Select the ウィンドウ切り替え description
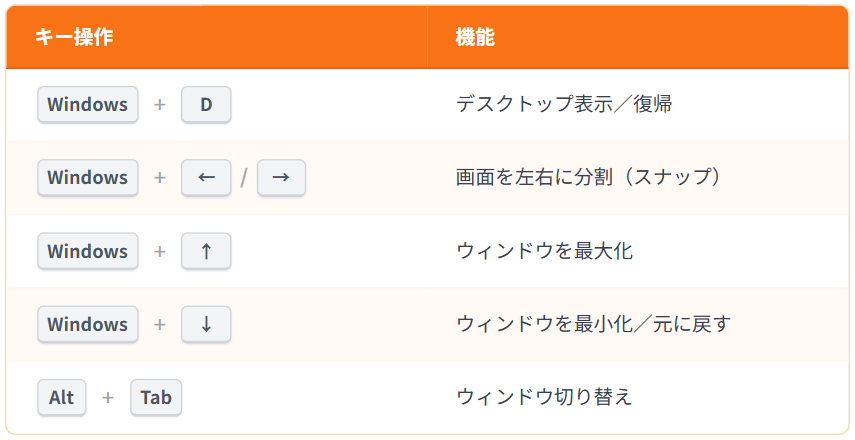Screen dimensions: 855x440 coord(544,397)
